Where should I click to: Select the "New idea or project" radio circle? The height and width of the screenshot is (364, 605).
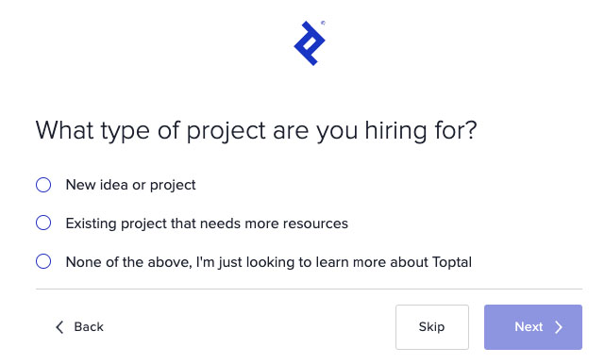43,185
